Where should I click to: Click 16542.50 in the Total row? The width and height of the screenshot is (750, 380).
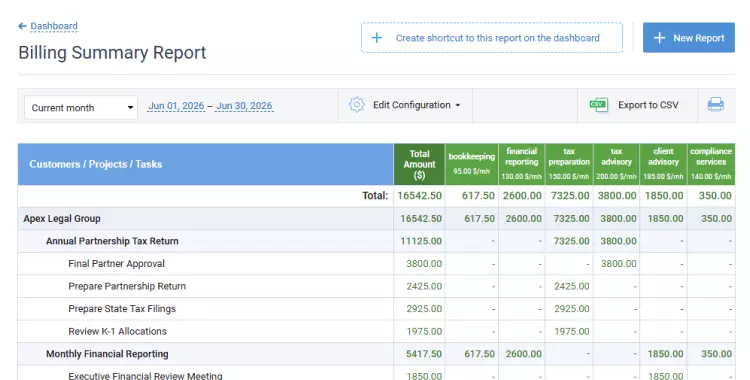click(419, 196)
